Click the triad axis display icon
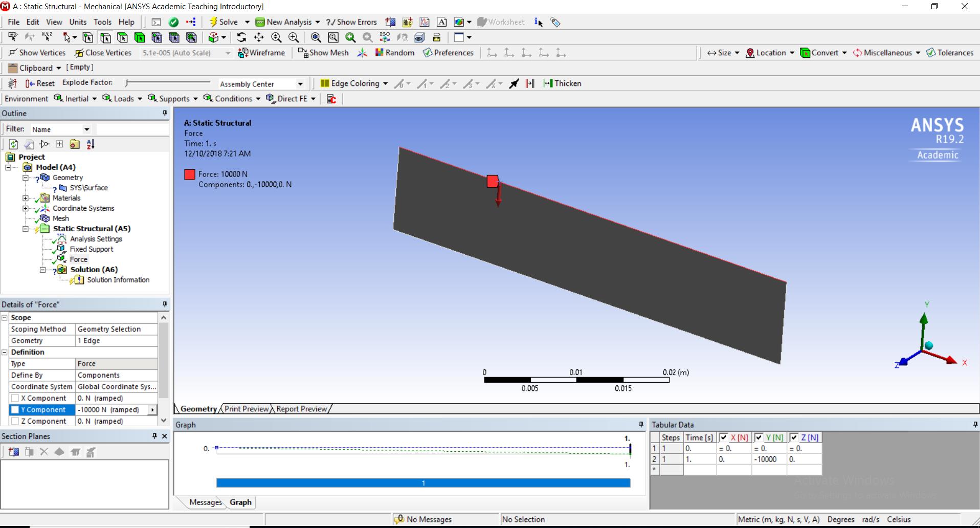Image resolution: width=980 pixels, height=528 pixels. 362,53
